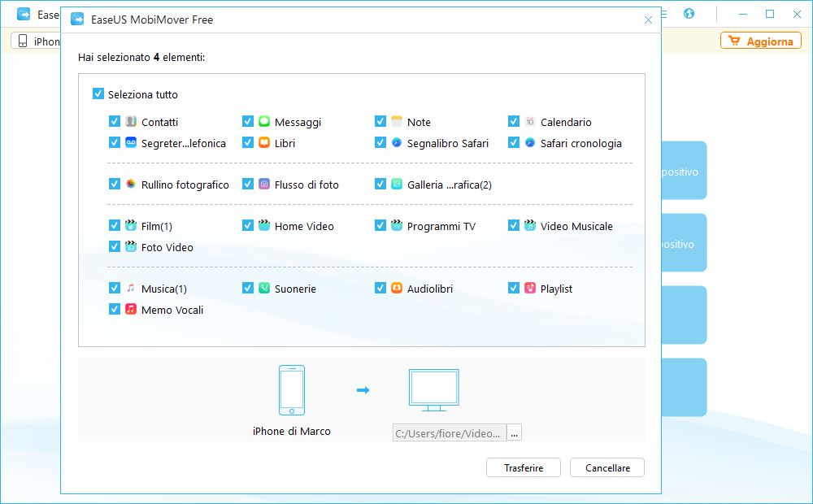Screen dimensions: 813x504
Task: Toggle the Flusso di foto checkbox
Action: point(248,184)
